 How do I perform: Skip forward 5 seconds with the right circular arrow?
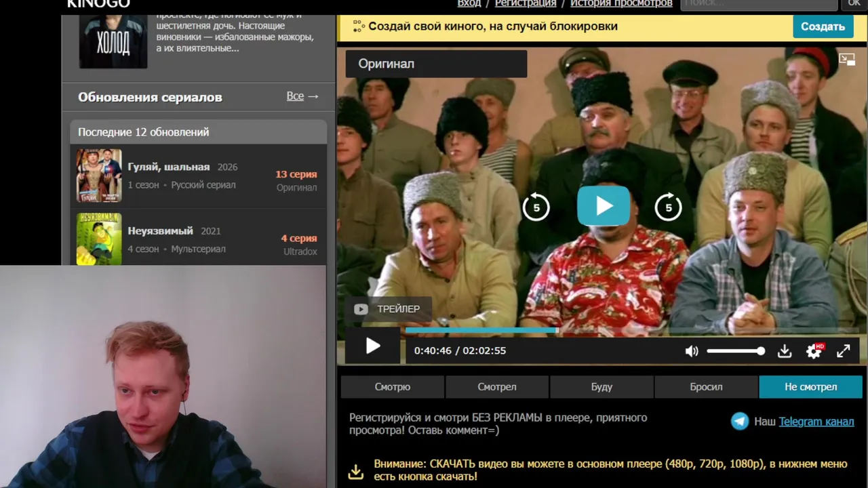click(x=669, y=207)
